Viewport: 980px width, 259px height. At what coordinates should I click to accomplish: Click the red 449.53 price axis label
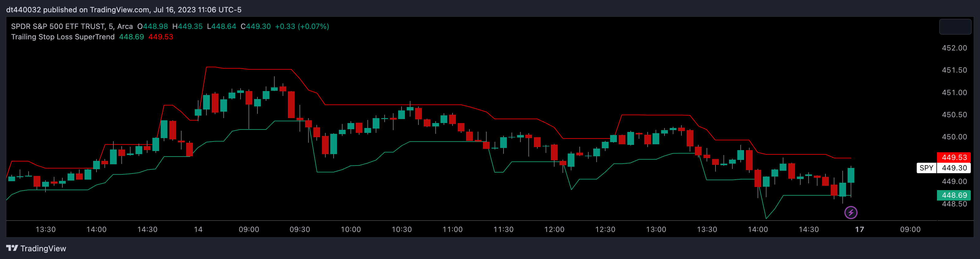click(954, 157)
